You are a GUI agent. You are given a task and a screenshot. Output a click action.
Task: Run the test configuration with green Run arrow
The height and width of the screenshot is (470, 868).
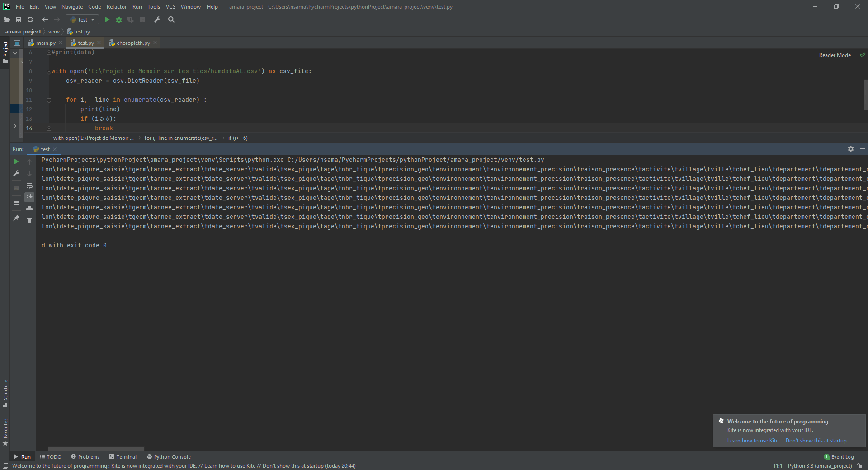107,19
